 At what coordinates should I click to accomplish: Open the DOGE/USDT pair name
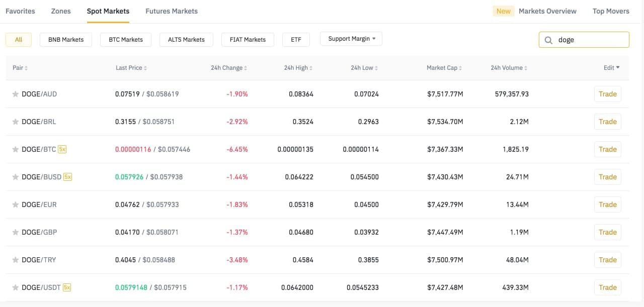point(41,287)
